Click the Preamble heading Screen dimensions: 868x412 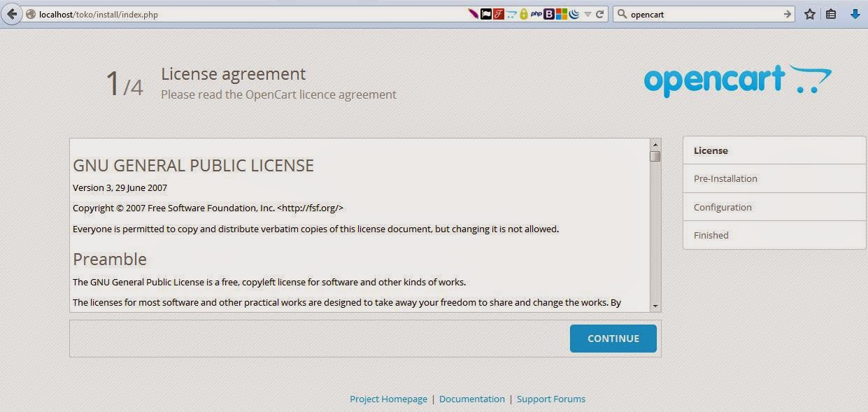coord(110,259)
